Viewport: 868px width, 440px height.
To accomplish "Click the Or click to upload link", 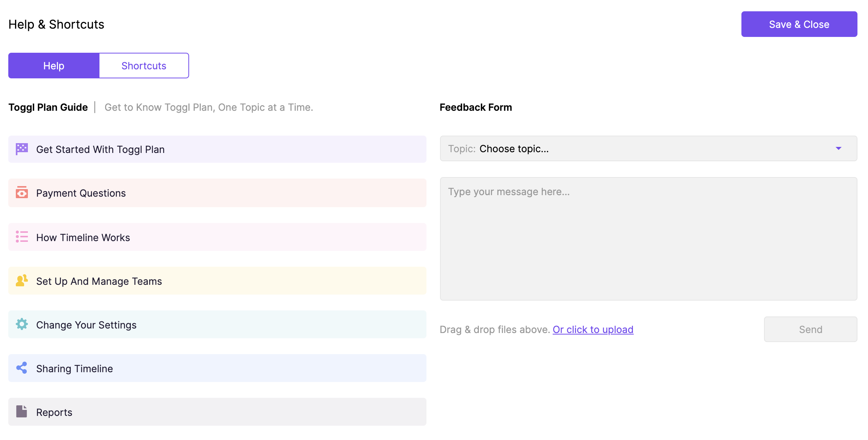I will tap(593, 329).
